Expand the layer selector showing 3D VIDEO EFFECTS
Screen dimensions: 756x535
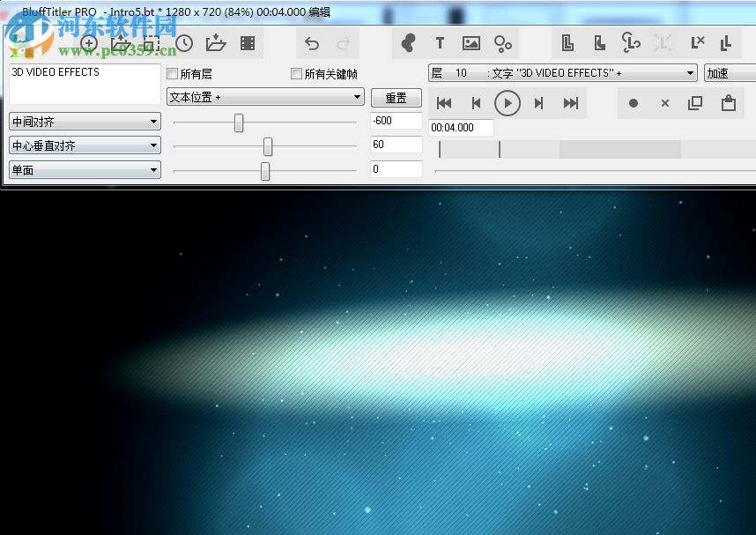562,73
